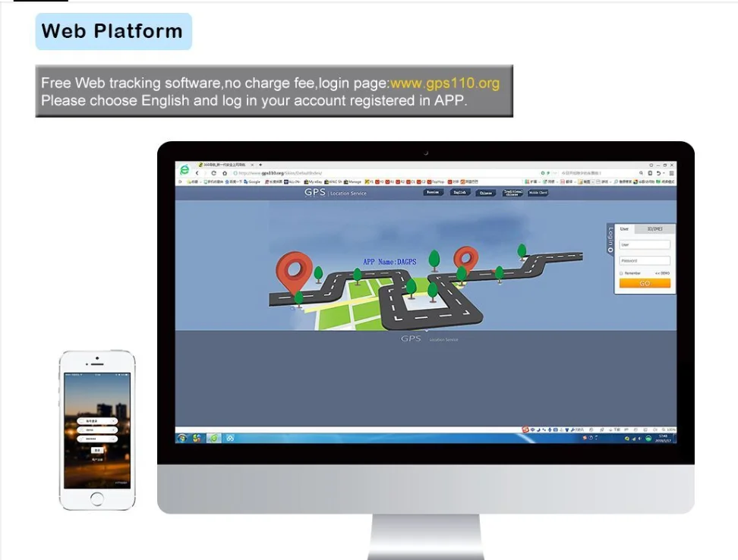Click the APP Name:DAGPS text
The width and height of the screenshot is (738, 560).
pos(389,262)
